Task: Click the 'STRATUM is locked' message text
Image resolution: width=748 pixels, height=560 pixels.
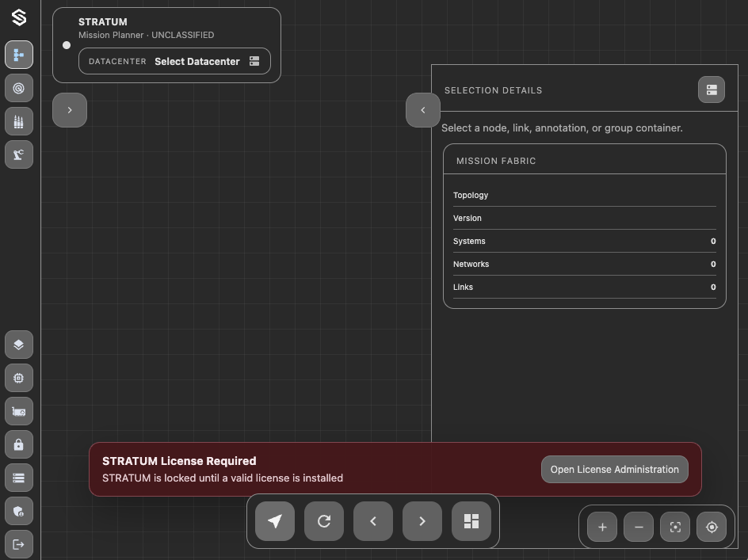Action: pos(223,478)
